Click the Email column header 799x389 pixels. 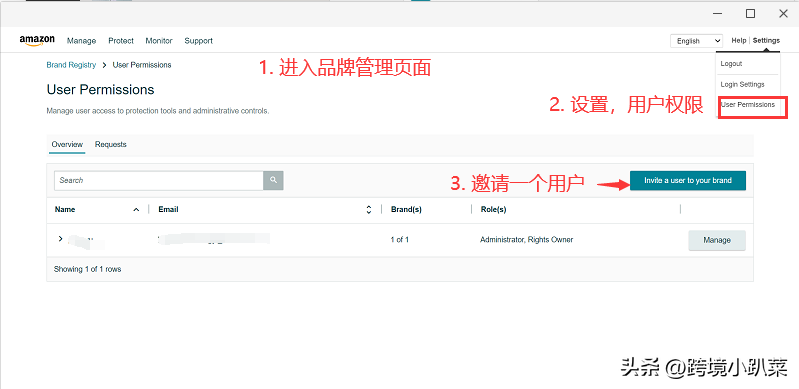tap(168, 210)
